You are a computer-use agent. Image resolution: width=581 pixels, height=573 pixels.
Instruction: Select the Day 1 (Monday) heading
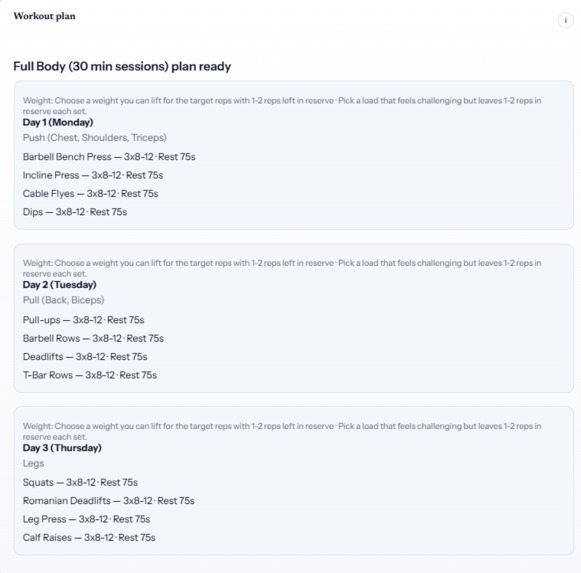point(58,122)
